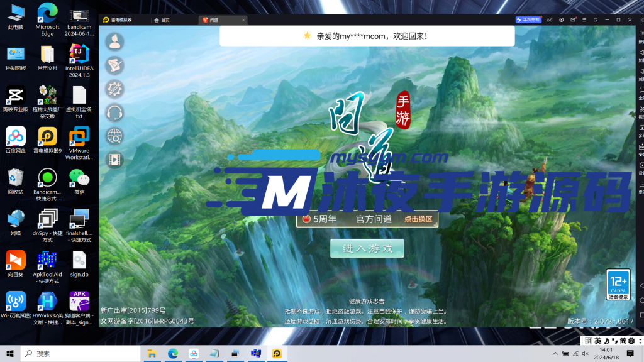644x362 pixels.
Task: Toggle gamepad control on the top bar
Action: point(550,19)
